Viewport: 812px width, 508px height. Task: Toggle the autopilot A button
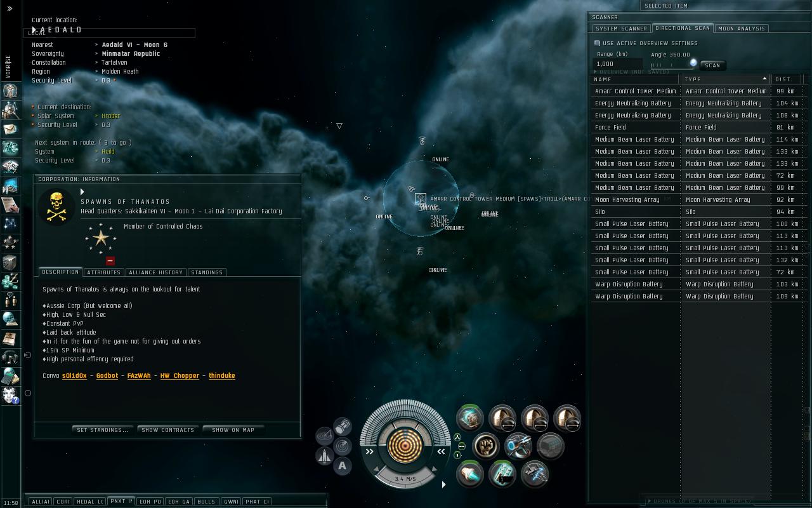pyautogui.click(x=343, y=466)
